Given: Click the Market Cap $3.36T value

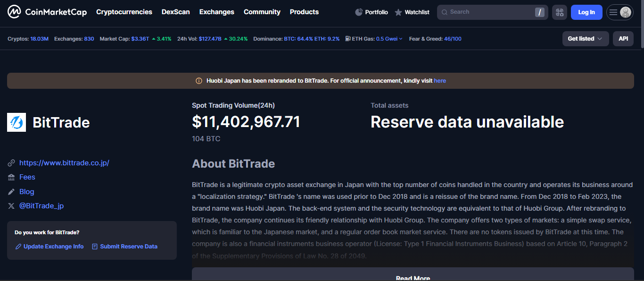Looking at the screenshot, I should pyautogui.click(x=140, y=39).
